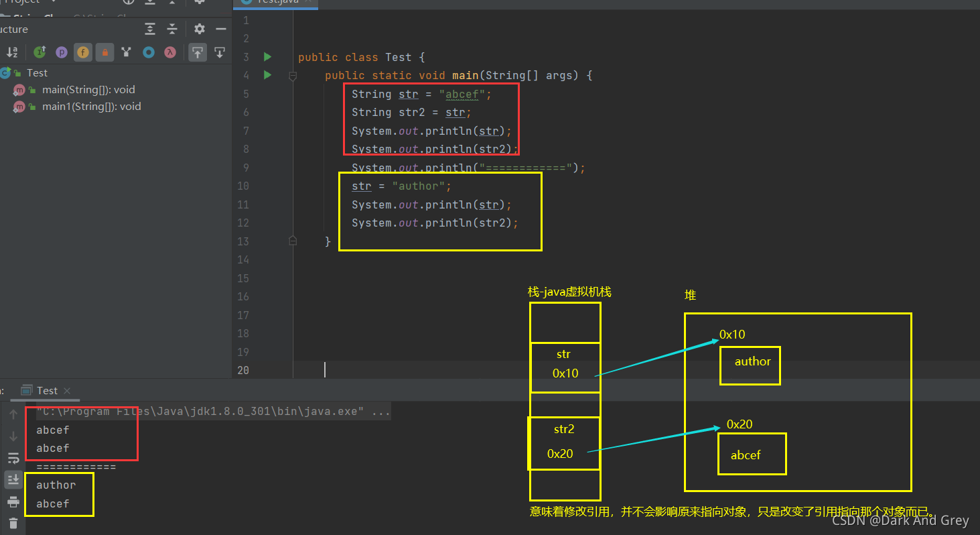
Task: Run class Test from line 3 gutter
Action: (x=268, y=57)
